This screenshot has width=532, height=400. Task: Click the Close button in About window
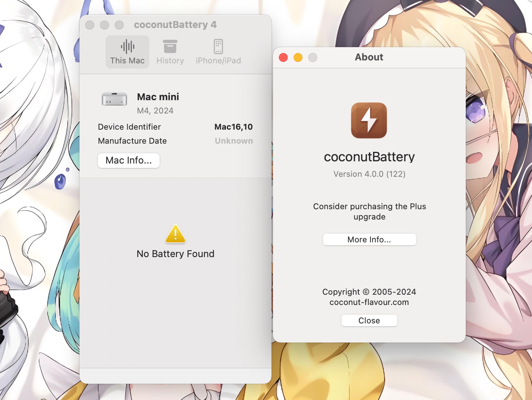(x=369, y=320)
